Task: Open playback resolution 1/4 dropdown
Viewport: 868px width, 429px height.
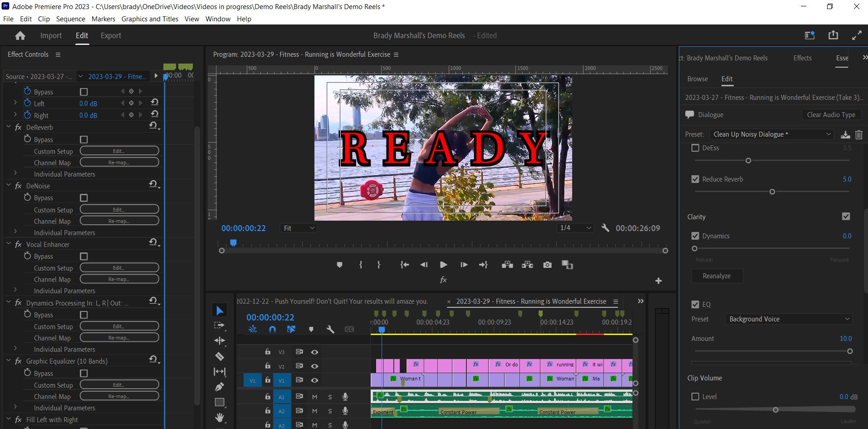Action: [x=575, y=228]
